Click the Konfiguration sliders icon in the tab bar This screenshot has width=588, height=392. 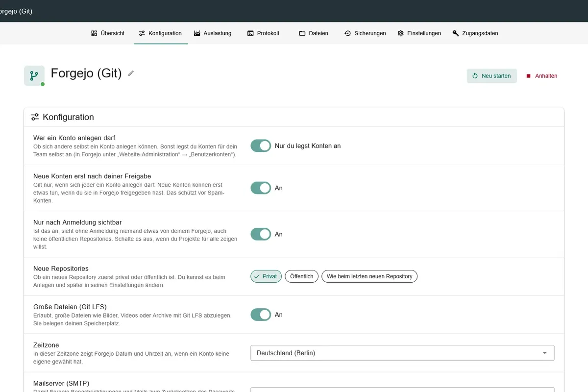[x=142, y=33]
